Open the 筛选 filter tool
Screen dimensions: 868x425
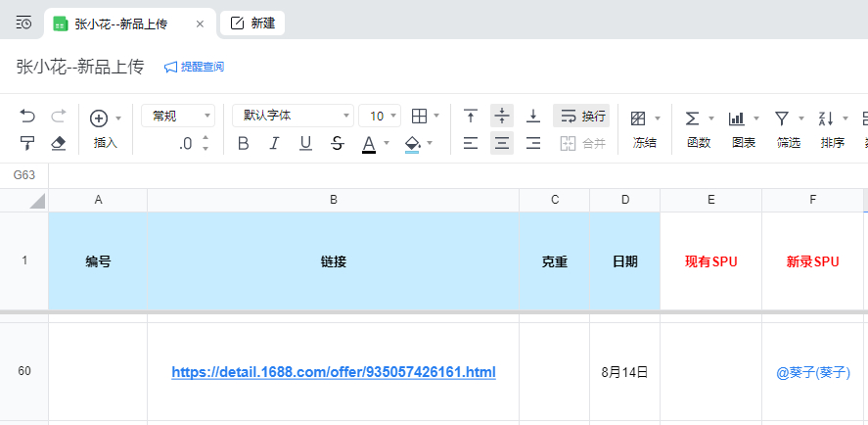pyautogui.click(x=783, y=118)
